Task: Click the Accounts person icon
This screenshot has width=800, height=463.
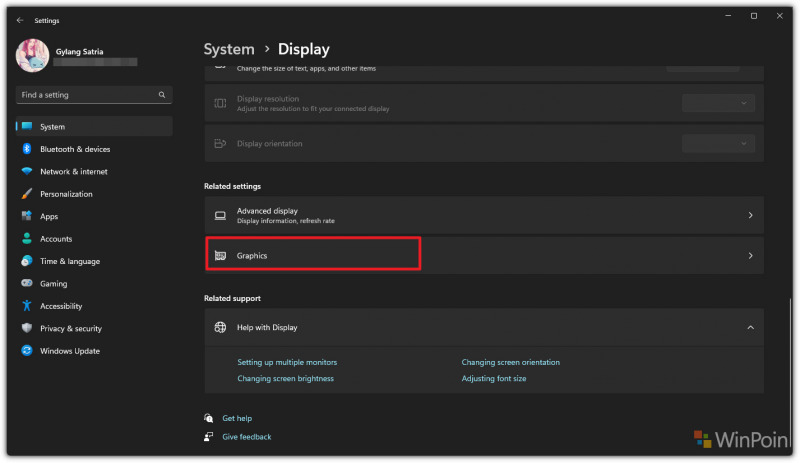Action: pos(27,238)
